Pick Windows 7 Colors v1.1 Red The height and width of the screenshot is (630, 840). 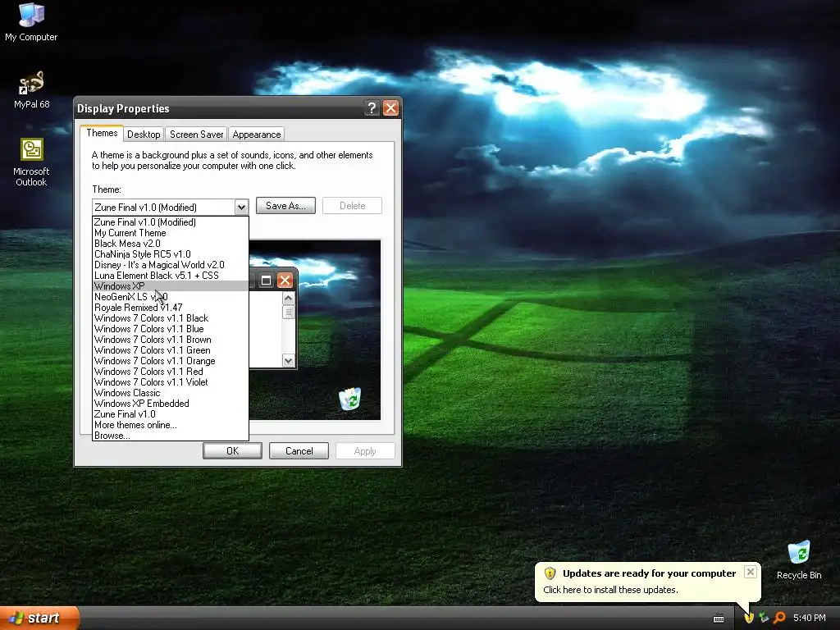point(171,372)
